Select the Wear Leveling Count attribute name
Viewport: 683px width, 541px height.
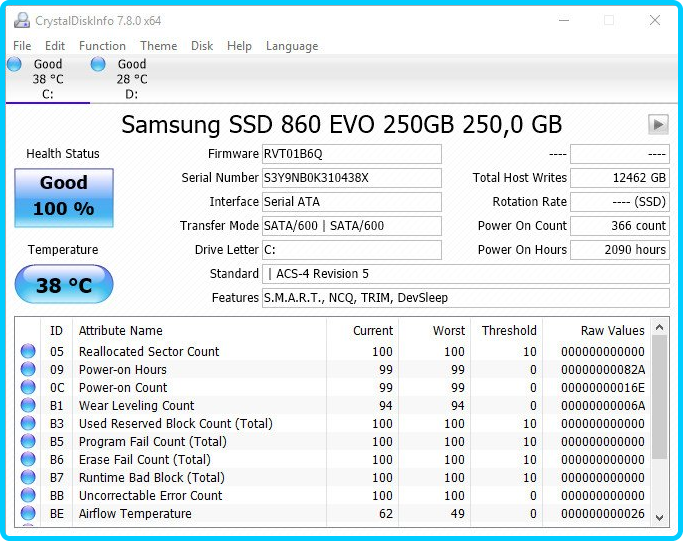(x=136, y=406)
